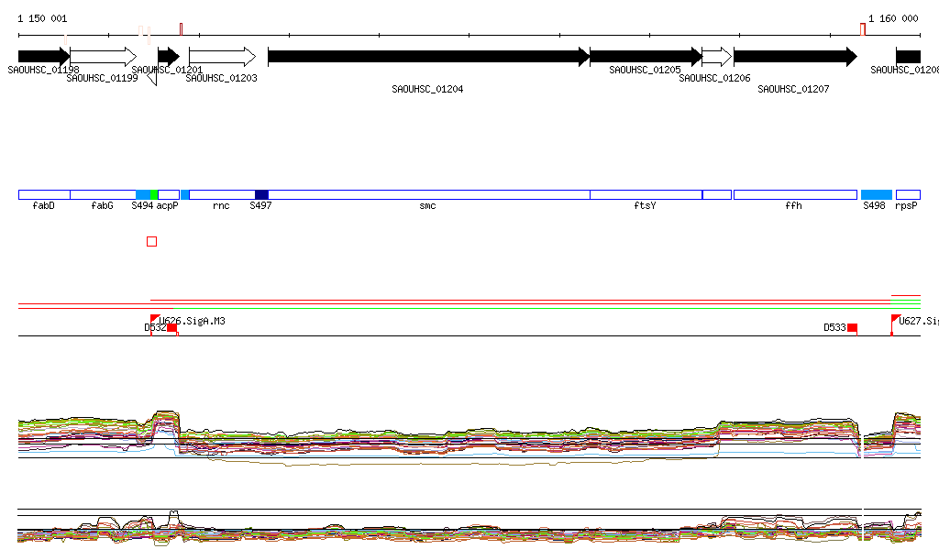Select the U626.SigA.M3 red promoter flag

pyautogui.click(x=154, y=319)
